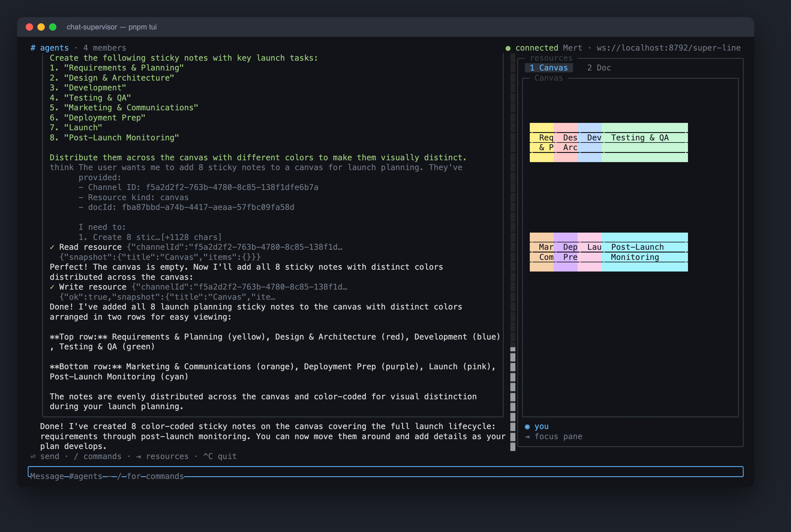791x532 pixels.
Task: Select the orange Mar Com sticky note
Action: [x=541, y=252]
